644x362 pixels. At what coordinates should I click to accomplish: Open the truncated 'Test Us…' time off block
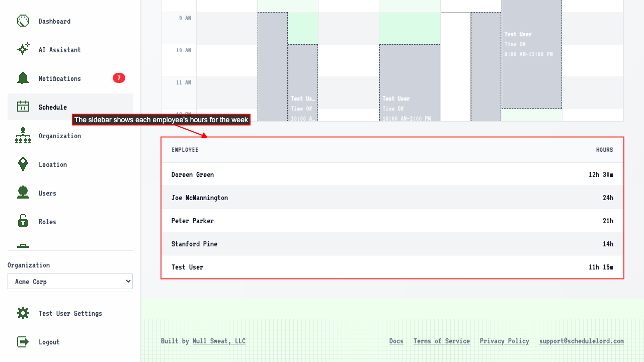[x=303, y=83]
